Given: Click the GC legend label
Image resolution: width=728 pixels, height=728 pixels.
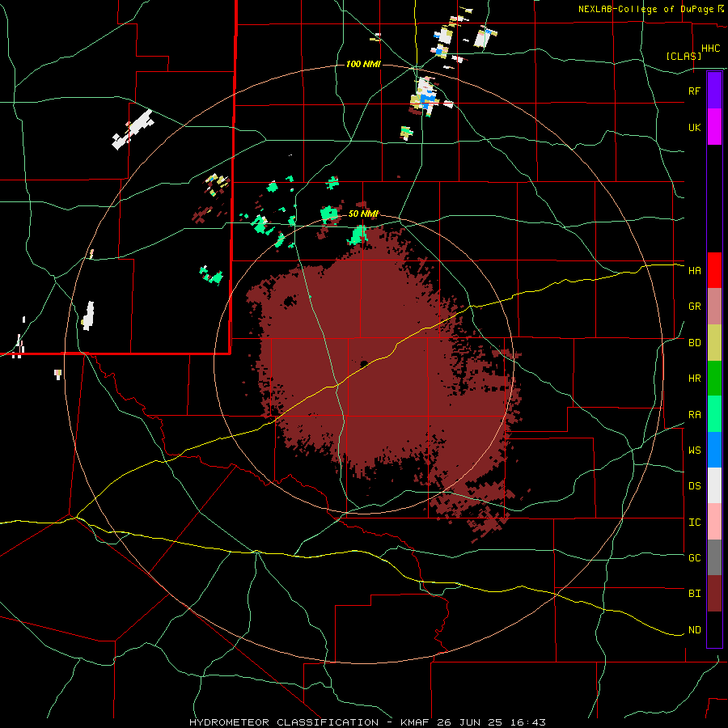Looking at the screenshot, I should [x=694, y=558].
